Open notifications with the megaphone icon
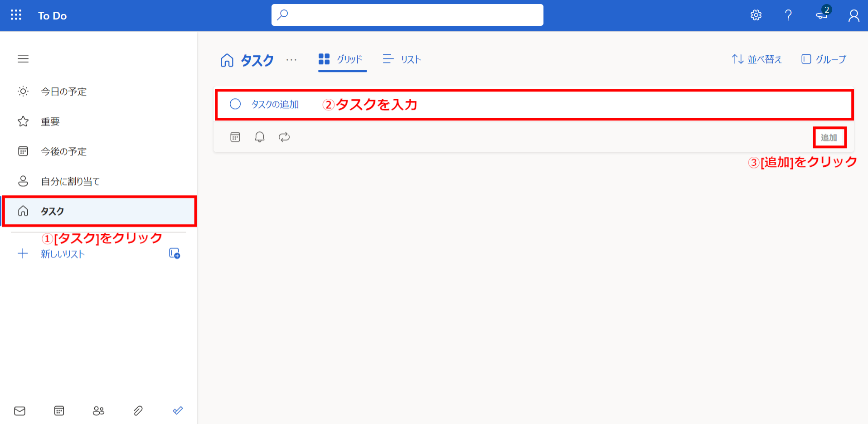This screenshot has width=868, height=424. point(820,15)
